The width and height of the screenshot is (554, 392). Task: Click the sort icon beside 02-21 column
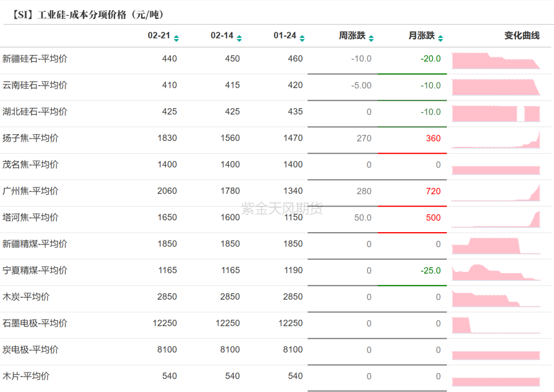(176, 38)
